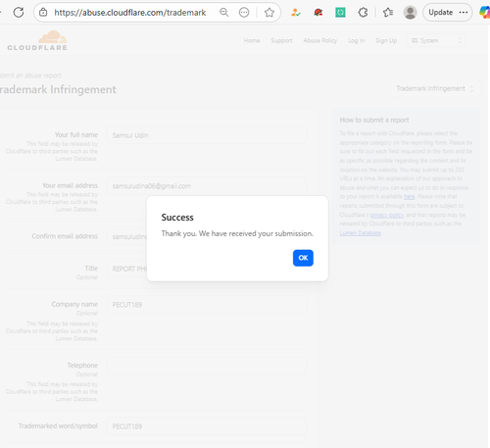Click the green square extension icon
The image size is (490, 448).
[x=340, y=13]
